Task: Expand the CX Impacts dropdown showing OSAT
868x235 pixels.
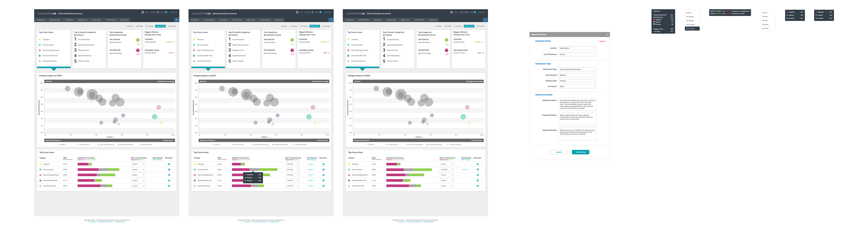Action: (x=577, y=86)
